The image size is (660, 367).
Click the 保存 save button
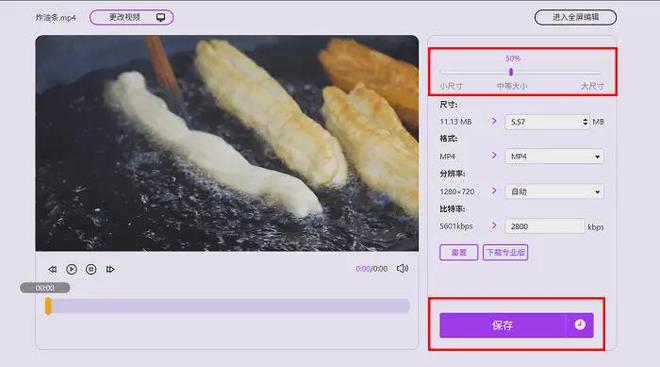(x=503, y=325)
